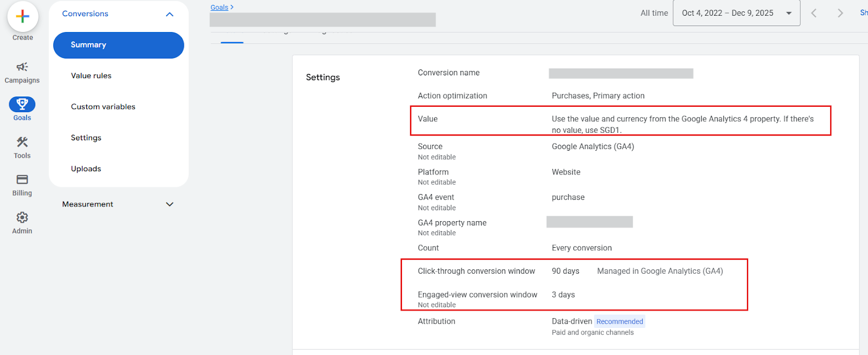The height and width of the screenshot is (355, 868).
Task: Click the Conversion name row label
Action: point(449,73)
